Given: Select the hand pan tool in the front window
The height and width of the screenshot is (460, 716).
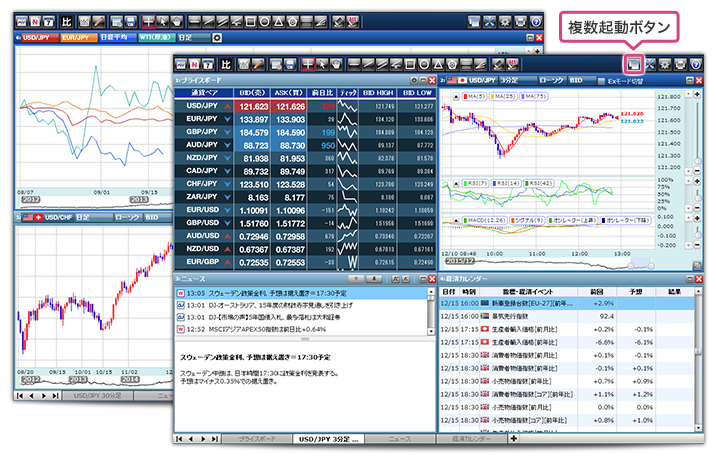Looking at the screenshot, I should 336,64.
